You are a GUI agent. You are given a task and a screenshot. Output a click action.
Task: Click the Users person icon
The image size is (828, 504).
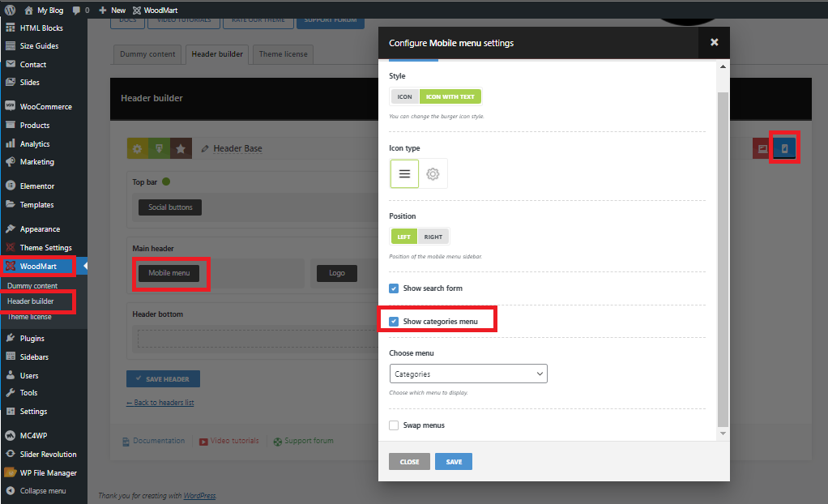point(10,375)
